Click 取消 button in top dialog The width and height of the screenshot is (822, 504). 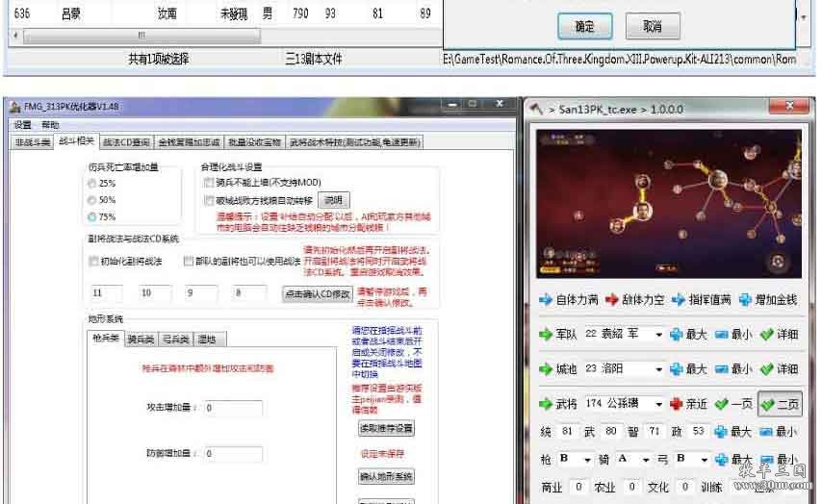(x=653, y=26)
